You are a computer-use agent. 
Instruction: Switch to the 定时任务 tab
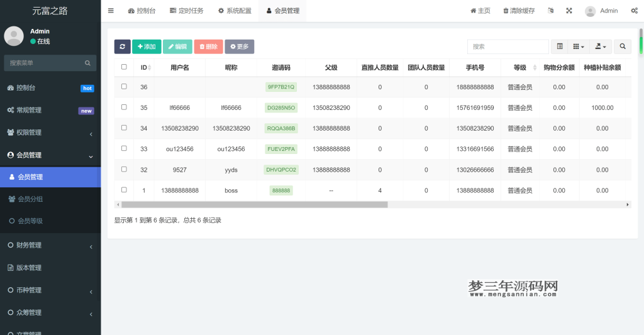[186, 11]
